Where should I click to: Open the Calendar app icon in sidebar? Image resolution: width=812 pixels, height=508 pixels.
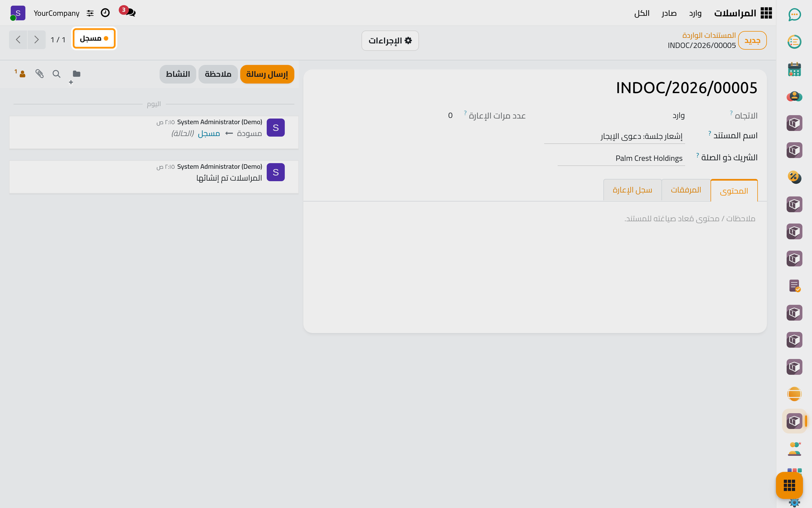794,69
